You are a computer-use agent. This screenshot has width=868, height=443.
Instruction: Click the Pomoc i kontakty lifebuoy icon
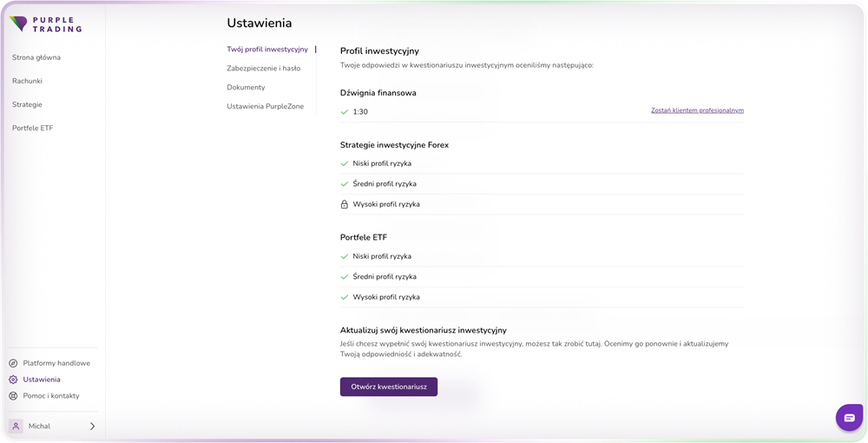coord(13,396)
